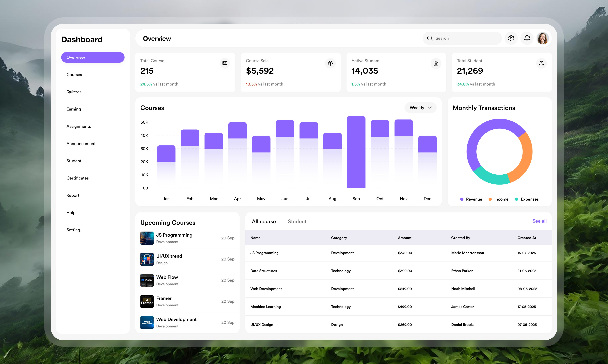
Task: Click the 15-07-2025 date cell
Action: (x=527, y=253)
